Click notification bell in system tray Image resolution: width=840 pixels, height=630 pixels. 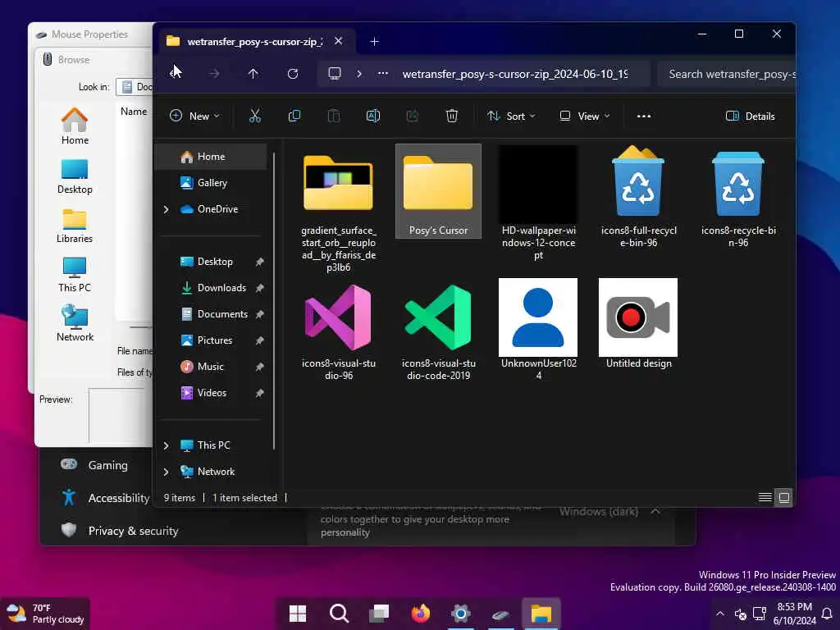[x=827, y=614]
